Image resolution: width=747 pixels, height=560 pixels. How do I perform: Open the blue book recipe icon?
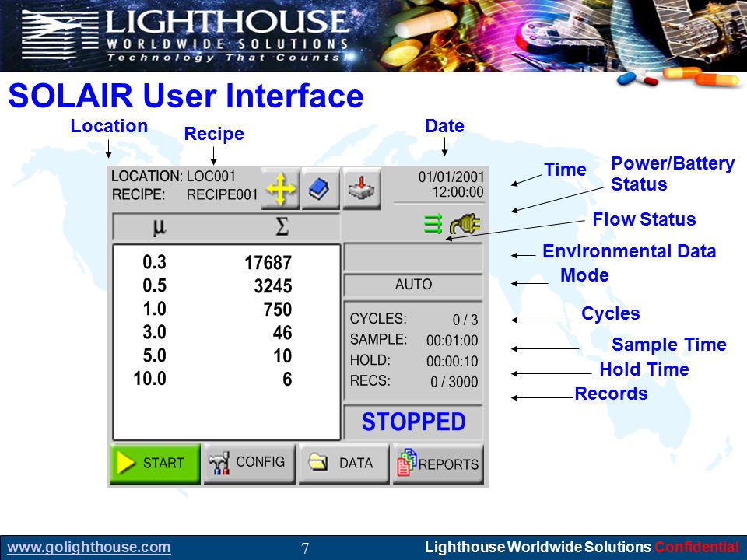click(x=321, y=188)
